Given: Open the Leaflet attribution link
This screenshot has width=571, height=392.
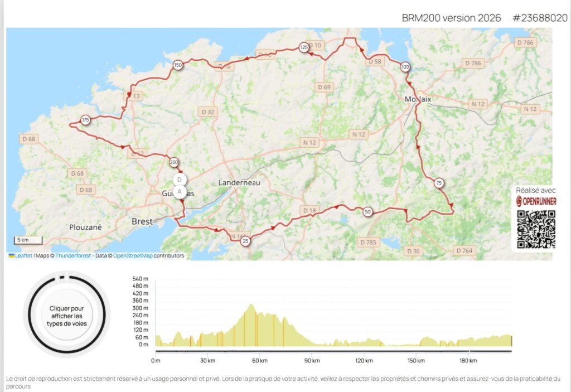Looking at the screenshot, I should [23, 256].
